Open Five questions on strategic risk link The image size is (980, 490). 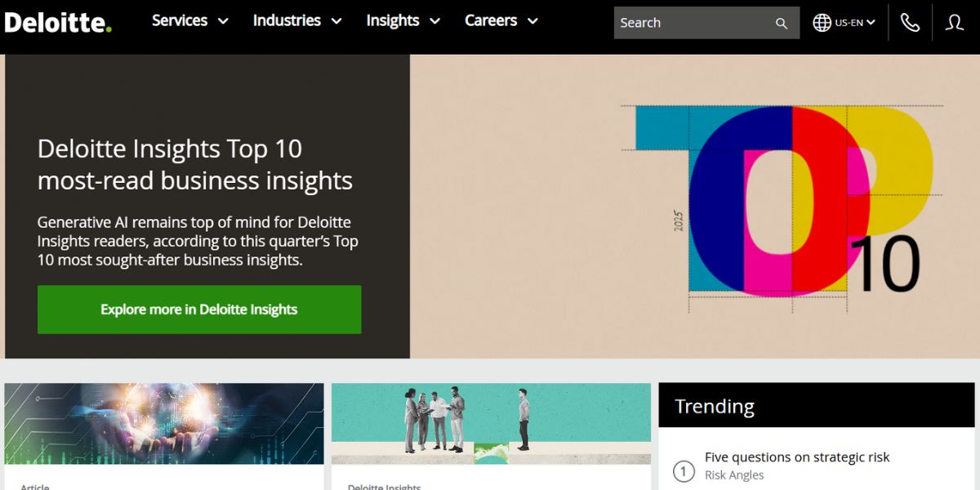click(x=797, y=457)
